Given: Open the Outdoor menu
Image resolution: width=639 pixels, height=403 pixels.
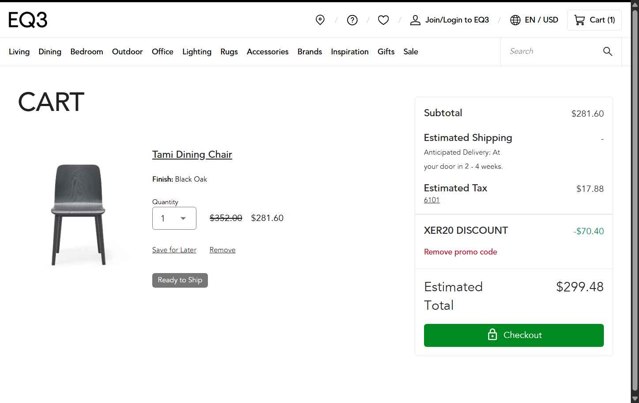Looking at the screenshot, I should click(127, 52).
